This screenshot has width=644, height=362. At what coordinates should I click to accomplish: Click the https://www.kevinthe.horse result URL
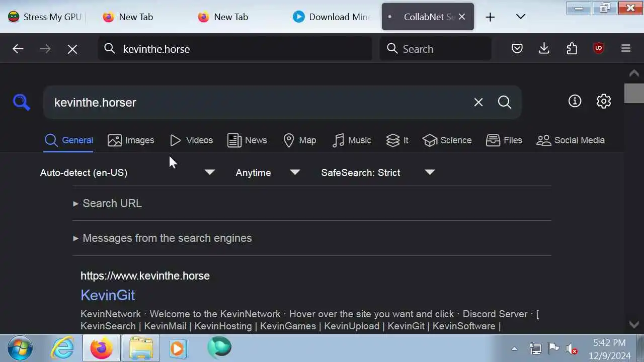pos(145,276)
